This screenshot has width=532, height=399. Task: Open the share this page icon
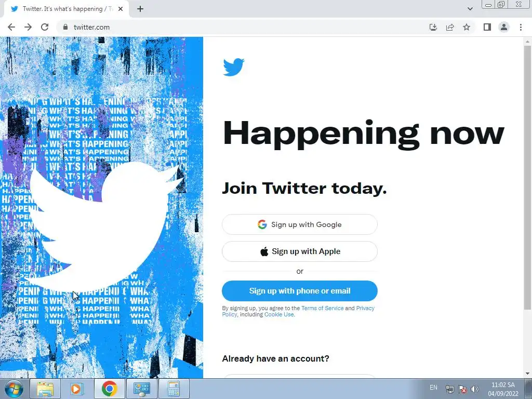pyautogui.click(x=450, y=27)
